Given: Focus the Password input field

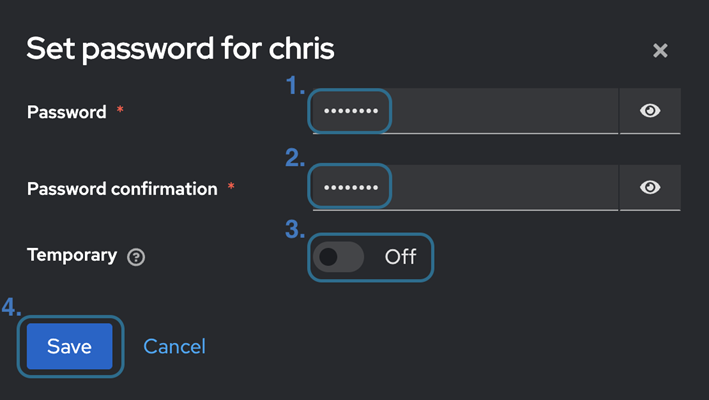Looking at the screenshot, I should 465,111.
